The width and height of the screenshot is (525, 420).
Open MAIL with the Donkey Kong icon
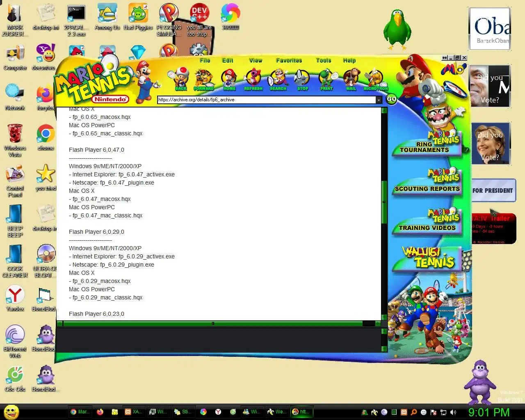point(351,80)
